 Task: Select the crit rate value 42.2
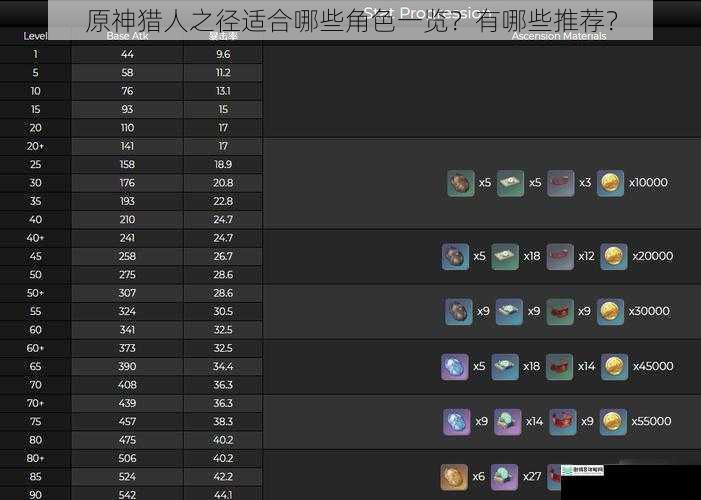(x=223, y=477)
